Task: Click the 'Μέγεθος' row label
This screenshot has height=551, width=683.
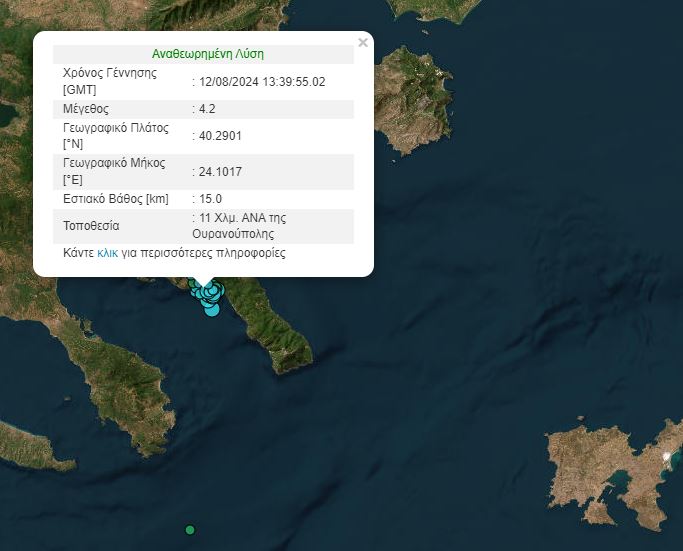Action: pyautogui.click(x=86, y=109)
